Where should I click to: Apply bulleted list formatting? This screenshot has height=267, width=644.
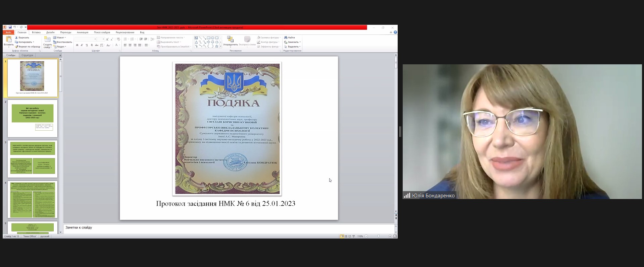126,39
